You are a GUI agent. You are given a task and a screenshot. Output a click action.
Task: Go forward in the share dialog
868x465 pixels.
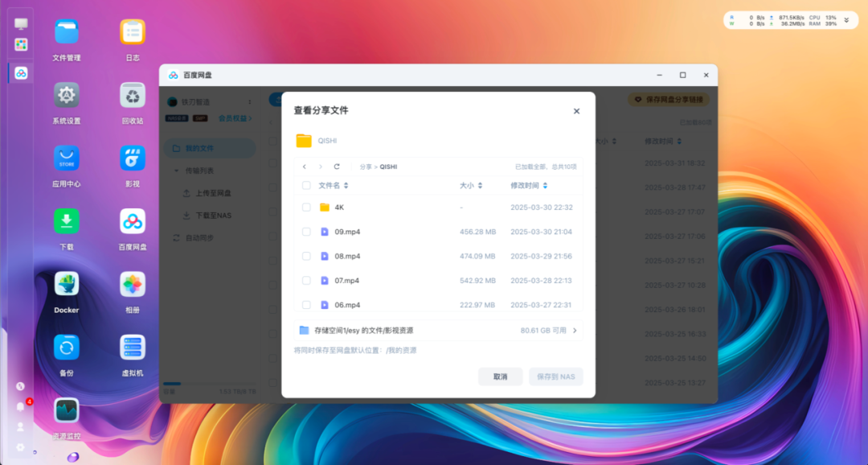[320, 167]
